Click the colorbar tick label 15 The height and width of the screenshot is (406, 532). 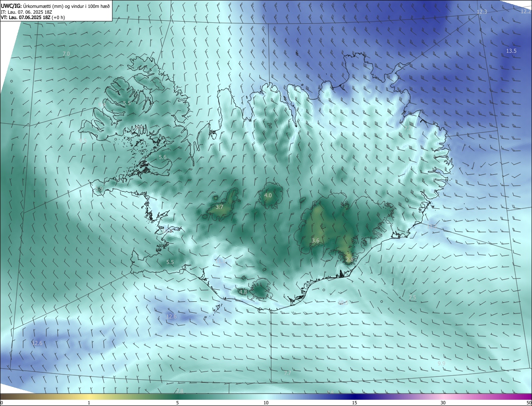click(x=355, y=403)
